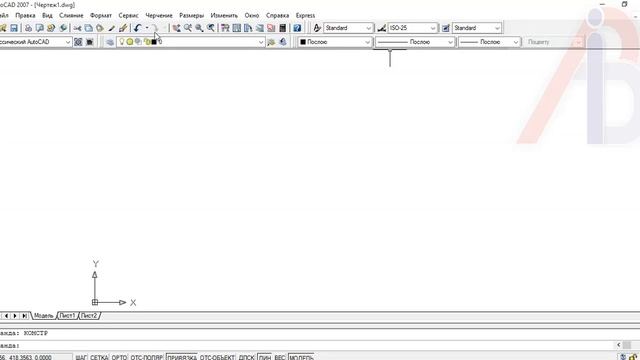This screenshot has height=360, width=640.
Task: Click the Dimension Style icon
Action: tap(382, 28)
